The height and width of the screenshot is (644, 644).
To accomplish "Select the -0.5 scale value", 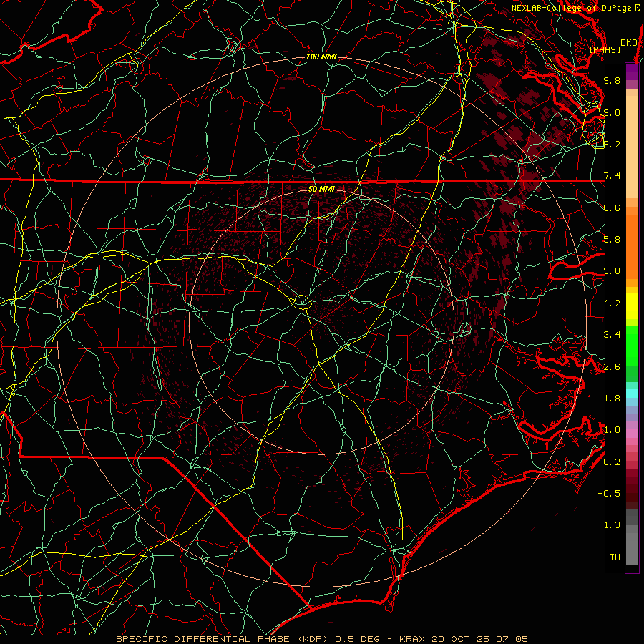I will click(609, 494).
